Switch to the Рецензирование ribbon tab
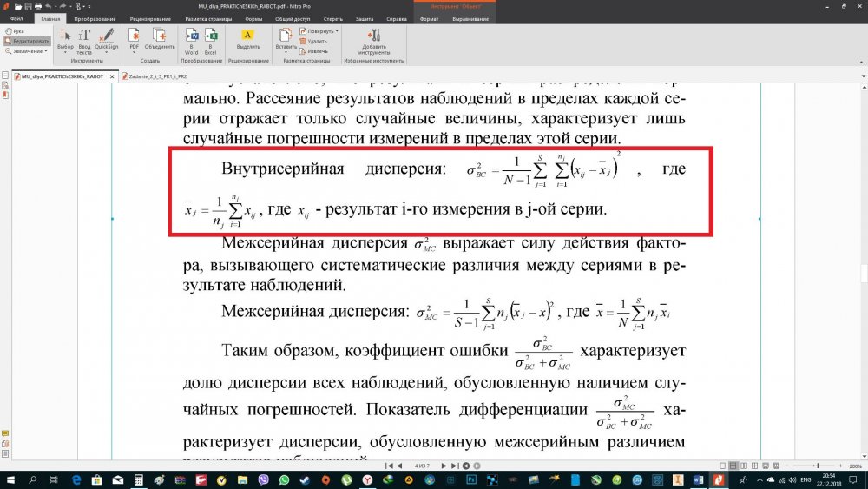868x489 pixels. [150, 19]
